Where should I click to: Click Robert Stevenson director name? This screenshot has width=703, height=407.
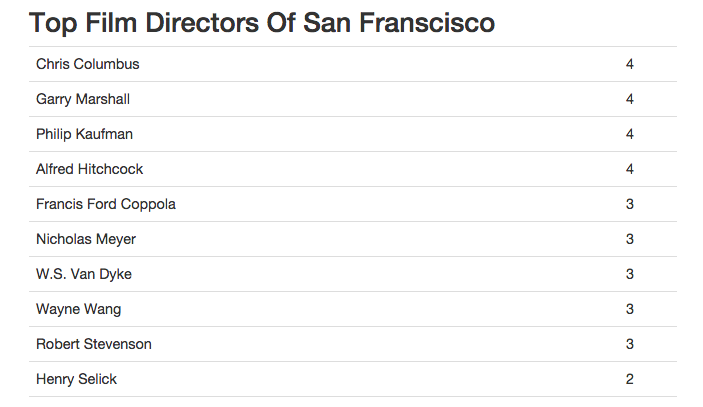click(x=94, y=344)
